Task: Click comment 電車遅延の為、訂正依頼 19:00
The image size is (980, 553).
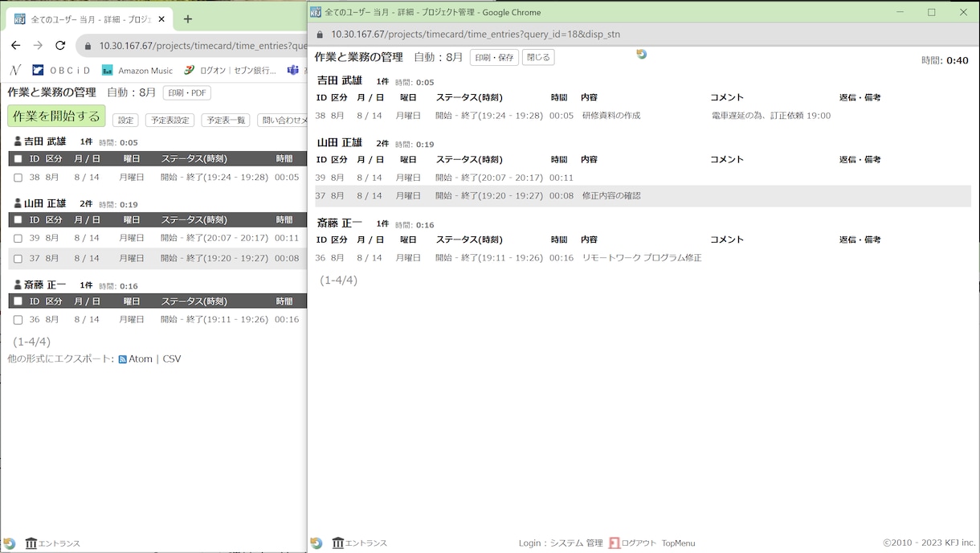Action: point(771,116)
